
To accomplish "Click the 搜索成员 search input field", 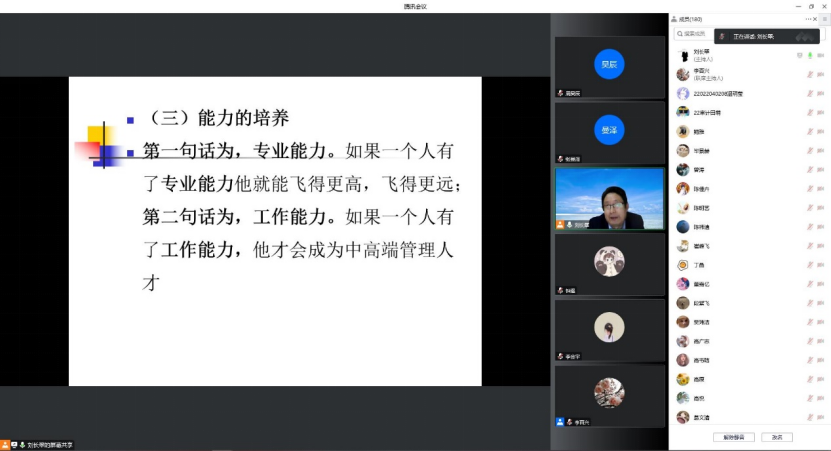I will 700,34.
